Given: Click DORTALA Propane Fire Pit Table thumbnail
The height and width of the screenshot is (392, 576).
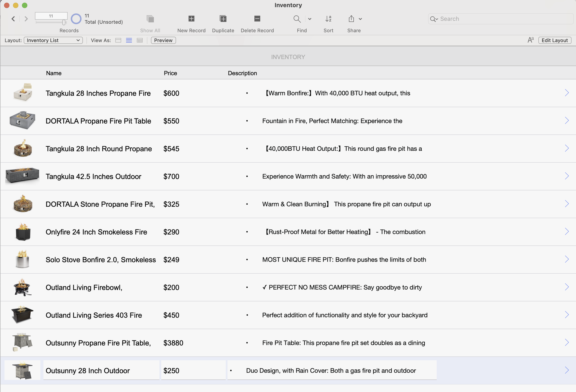Looking at the screenshot, I should coord(22,120).
